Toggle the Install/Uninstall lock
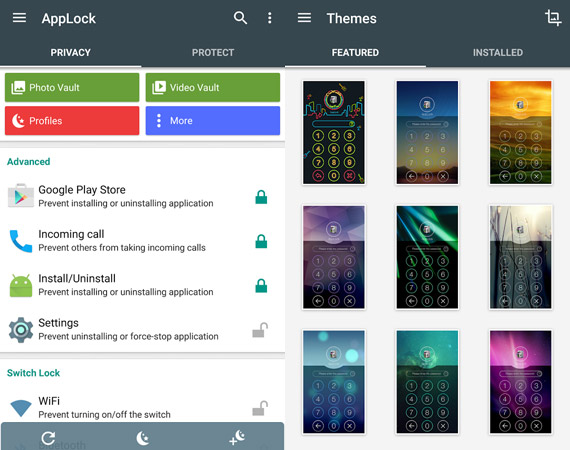Screen dimensions: 570x450 261,286
